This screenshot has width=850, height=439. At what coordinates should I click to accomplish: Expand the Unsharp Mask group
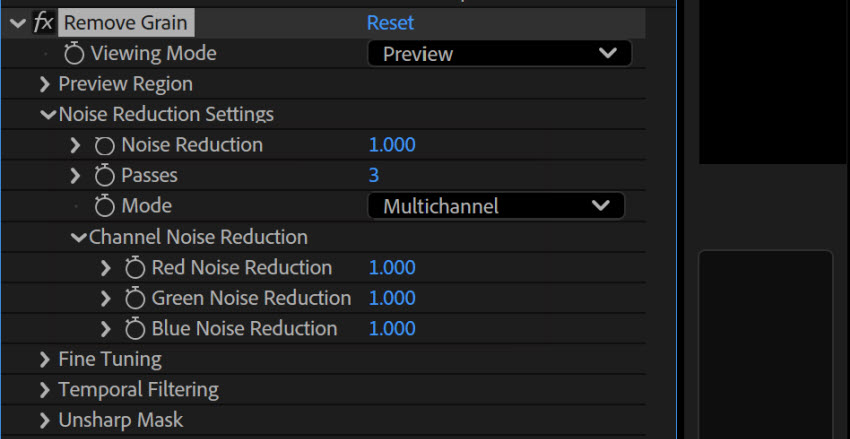(x=45, y=420)
